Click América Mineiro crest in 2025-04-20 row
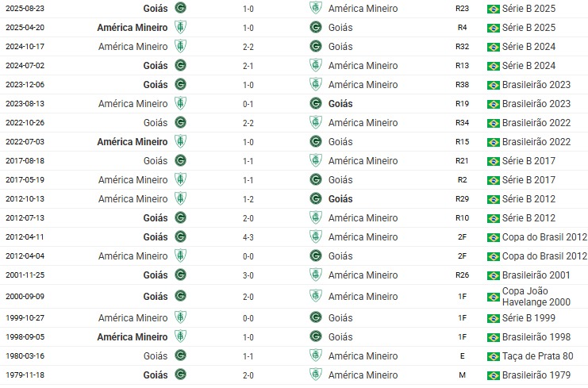Viewport: 588px width, 388px height. click(x=180, y=27)
